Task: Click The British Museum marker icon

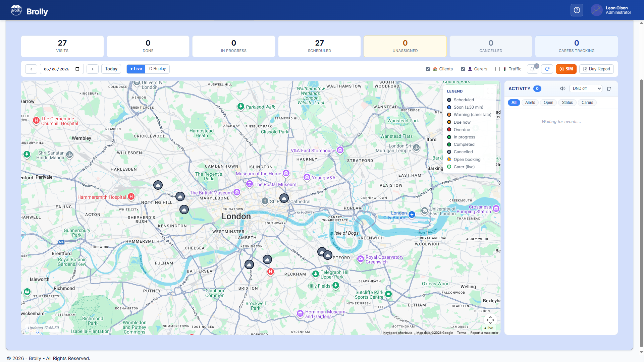Action: tap(237, 192)
